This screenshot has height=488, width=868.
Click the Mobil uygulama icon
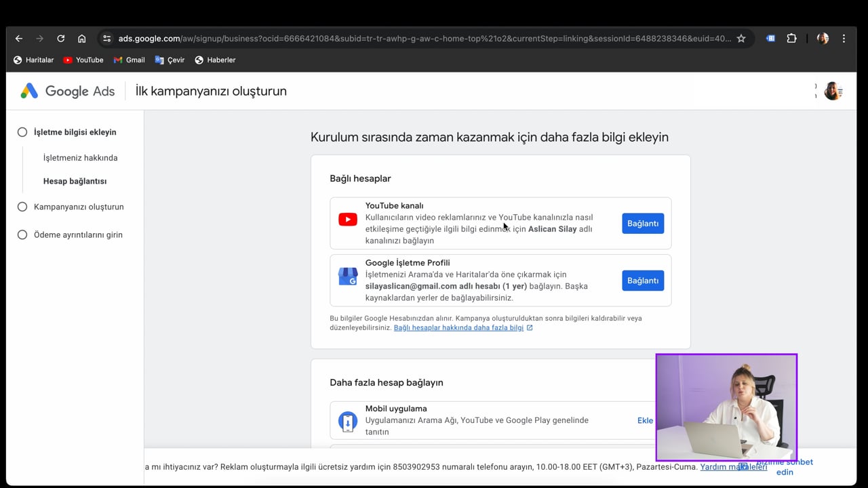point(348,421)
